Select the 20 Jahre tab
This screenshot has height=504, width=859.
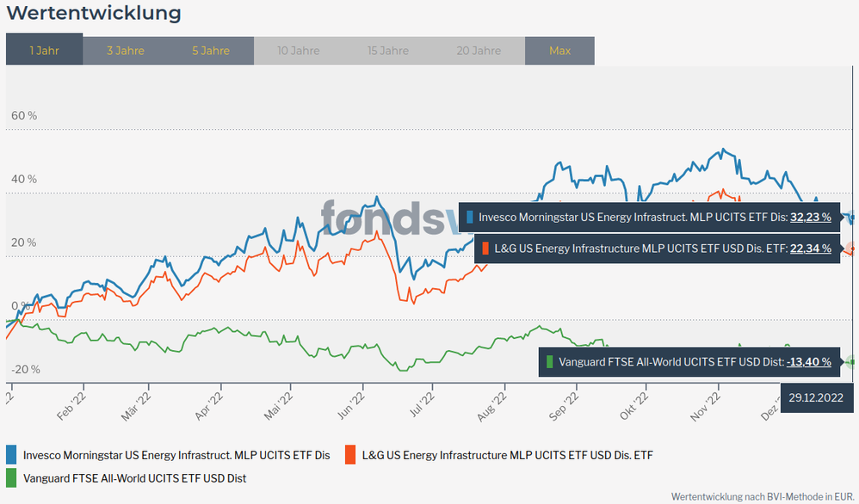point(478,51)
